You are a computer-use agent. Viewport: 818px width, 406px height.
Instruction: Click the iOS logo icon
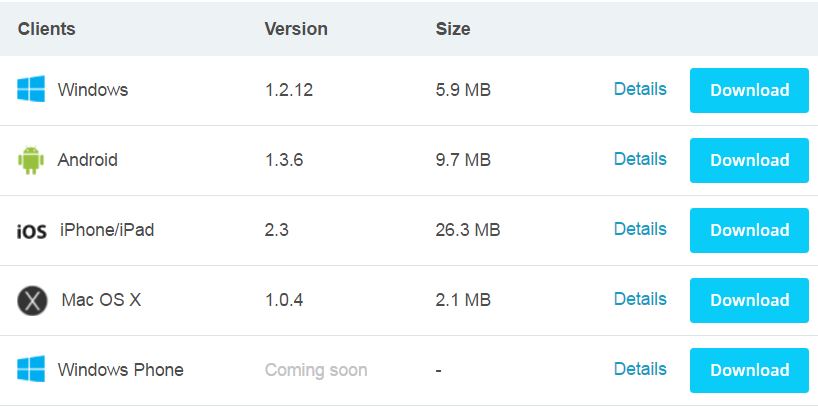pyautogui.click(x=31, y=231)
